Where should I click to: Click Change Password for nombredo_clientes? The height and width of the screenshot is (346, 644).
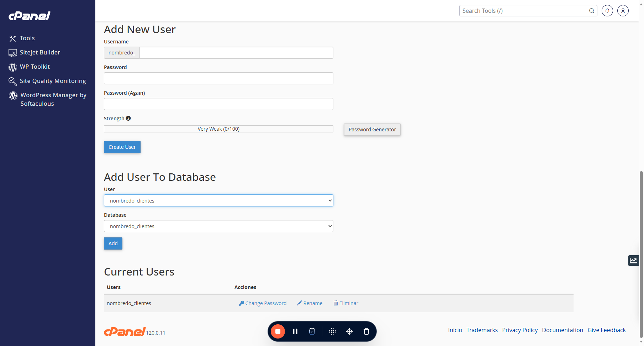point(263,303)
